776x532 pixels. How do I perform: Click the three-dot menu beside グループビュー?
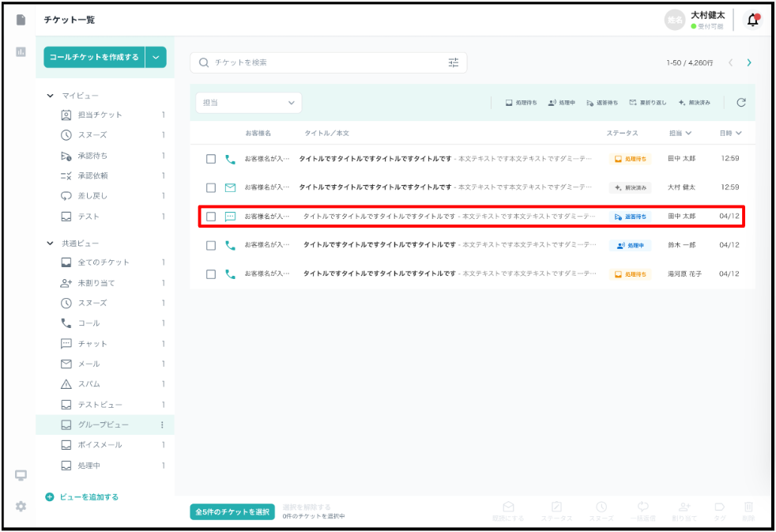click(x=162, y=424)
